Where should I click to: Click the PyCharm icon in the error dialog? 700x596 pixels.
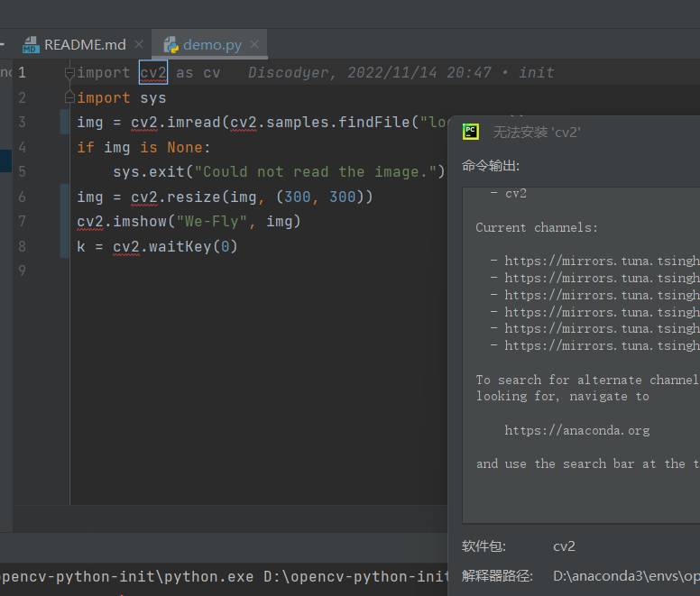pos(471,132)
